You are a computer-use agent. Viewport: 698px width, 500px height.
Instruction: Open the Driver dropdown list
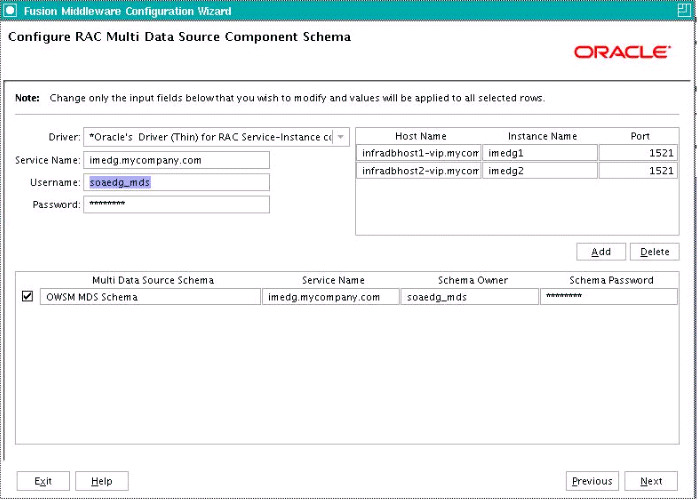coord(340,137)
